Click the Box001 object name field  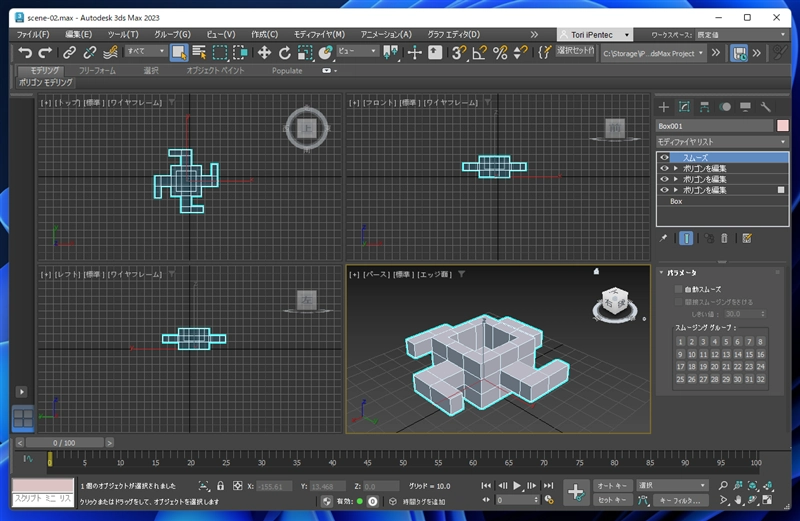coord(714,126)
